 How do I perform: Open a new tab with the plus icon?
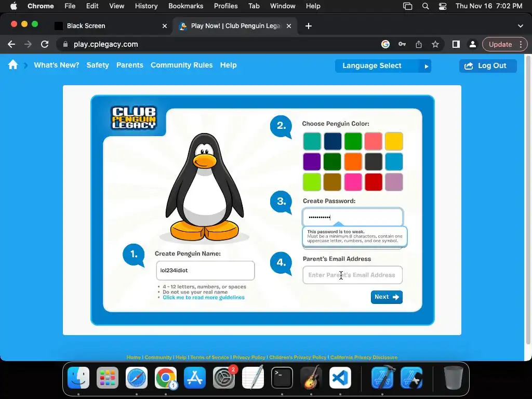309,26
